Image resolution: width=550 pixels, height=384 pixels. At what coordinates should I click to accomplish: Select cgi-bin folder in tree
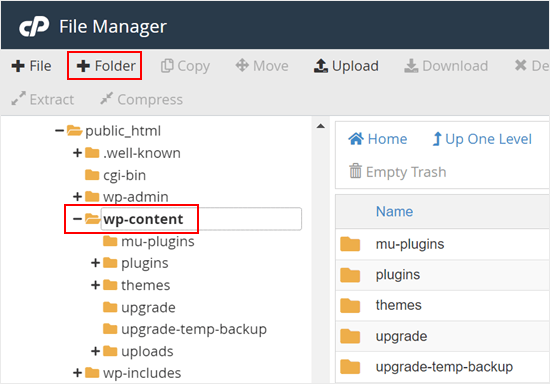[125, 175]
